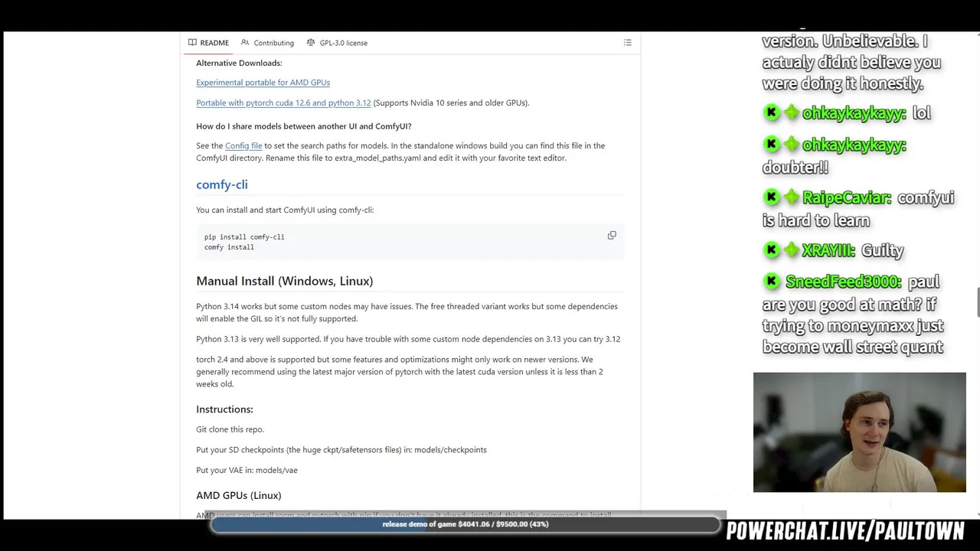
Task: Click the Contributing people icon
Action: click(x=245, y=43)
